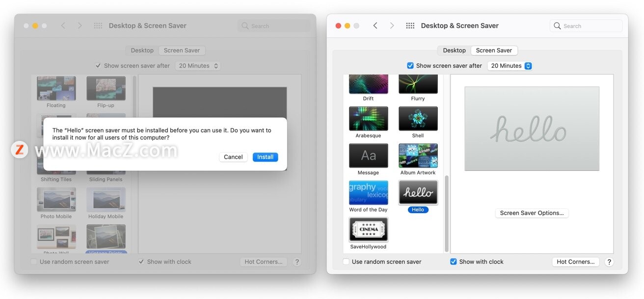The image size is (644, 299).
Task: Click Screen Saver tab in left window
Action: 182,51
